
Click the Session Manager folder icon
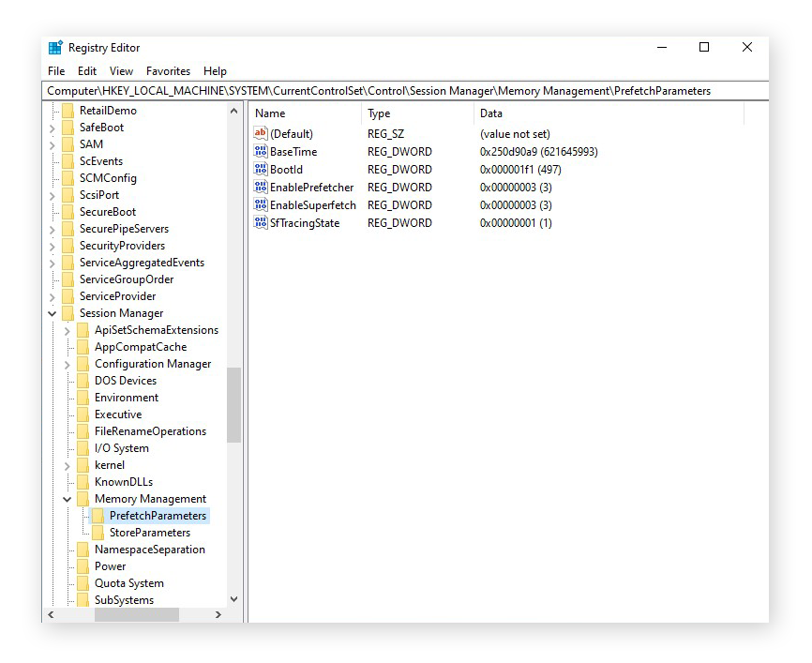coord(68,313)
